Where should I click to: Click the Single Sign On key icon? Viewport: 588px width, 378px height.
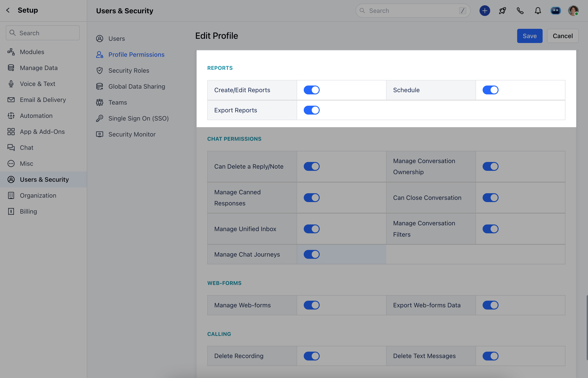click(x=100, y=118)
